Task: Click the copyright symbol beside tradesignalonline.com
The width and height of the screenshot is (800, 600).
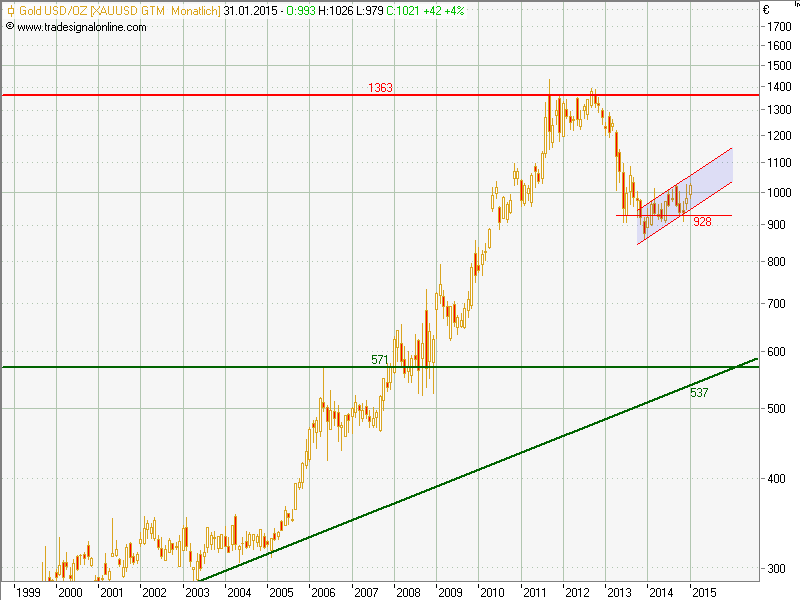Action: 10,27
